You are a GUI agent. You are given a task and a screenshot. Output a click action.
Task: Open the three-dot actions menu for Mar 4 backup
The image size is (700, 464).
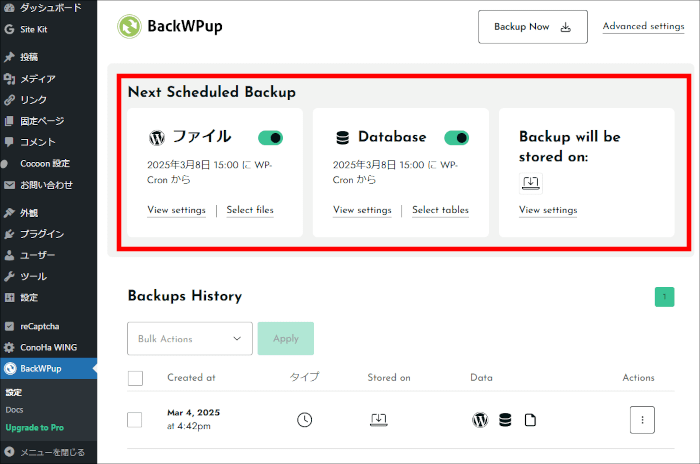[642, 420]
